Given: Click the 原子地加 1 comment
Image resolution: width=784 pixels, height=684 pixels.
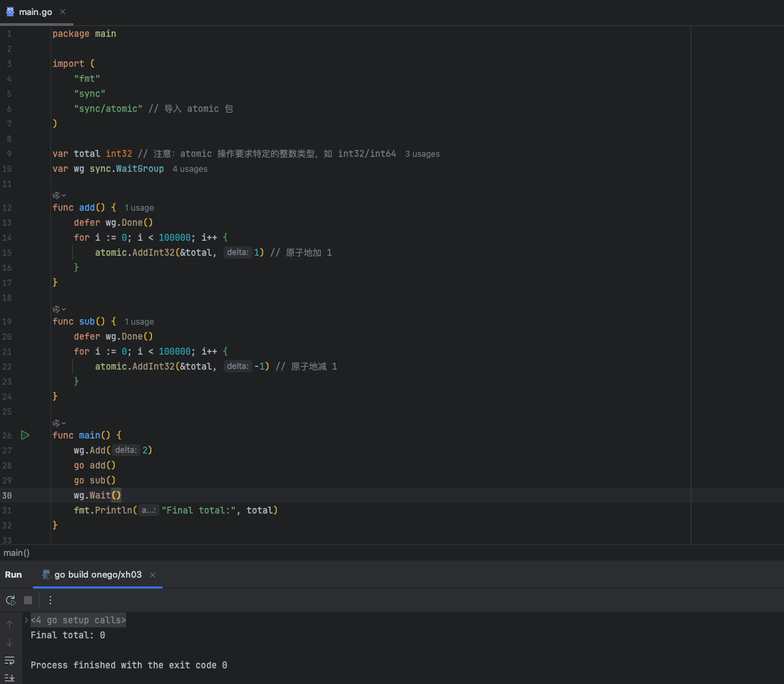Looking at the screenshot, I should click(x=301, y=252).
